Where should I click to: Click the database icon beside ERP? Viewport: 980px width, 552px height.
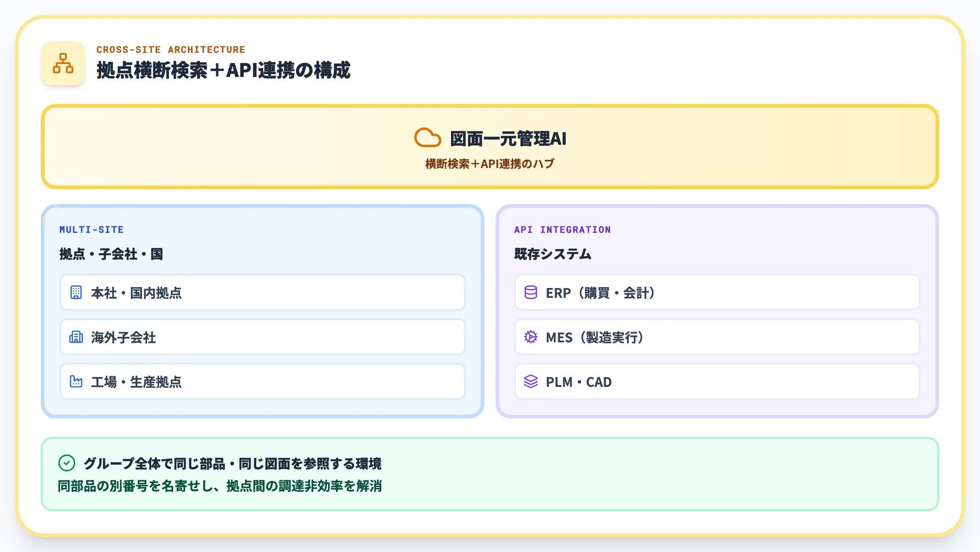[531, 293]
